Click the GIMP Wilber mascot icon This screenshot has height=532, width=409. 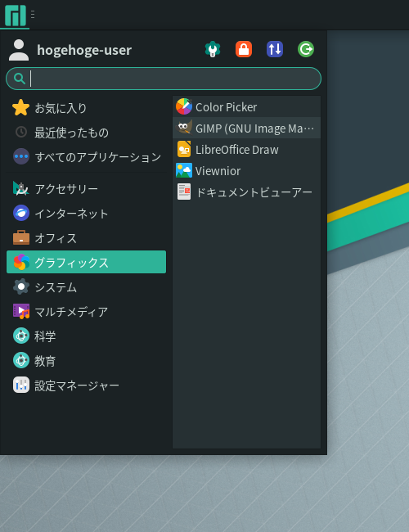point(184,128)
